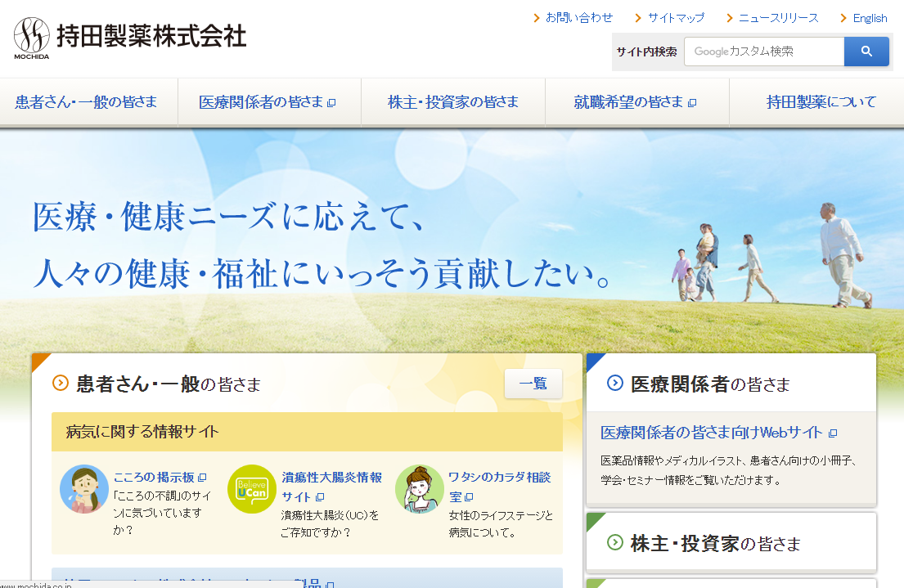Click text 女性のライフステージと病気について。
The image size is (904, 588).
[x=501, y=524]
